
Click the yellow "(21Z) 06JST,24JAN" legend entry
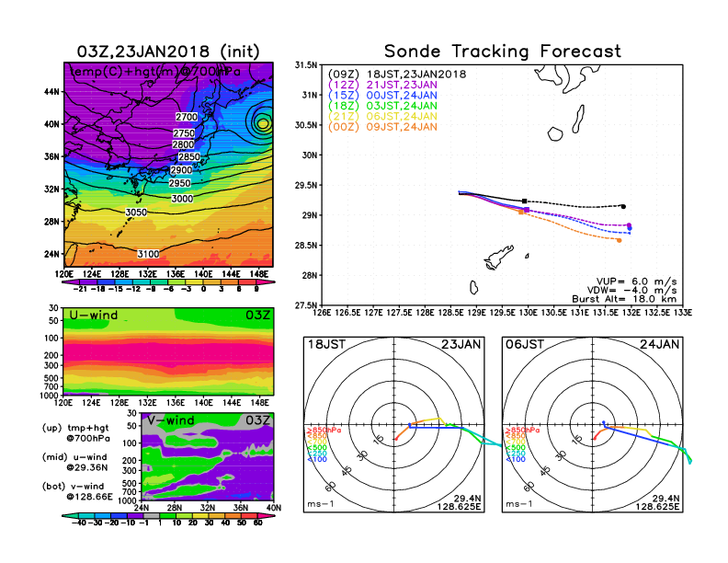click(x=382, y=117)
